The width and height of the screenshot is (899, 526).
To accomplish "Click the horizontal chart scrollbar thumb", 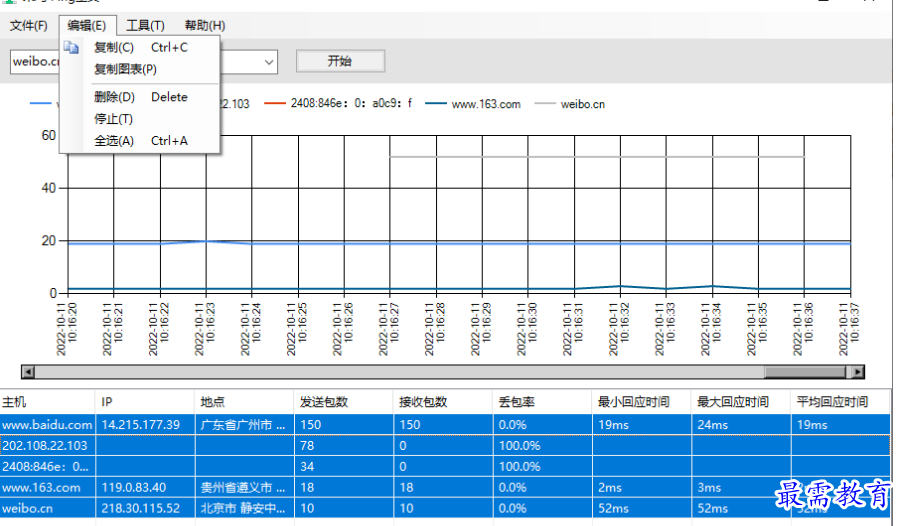I will (x=805, y=372).
